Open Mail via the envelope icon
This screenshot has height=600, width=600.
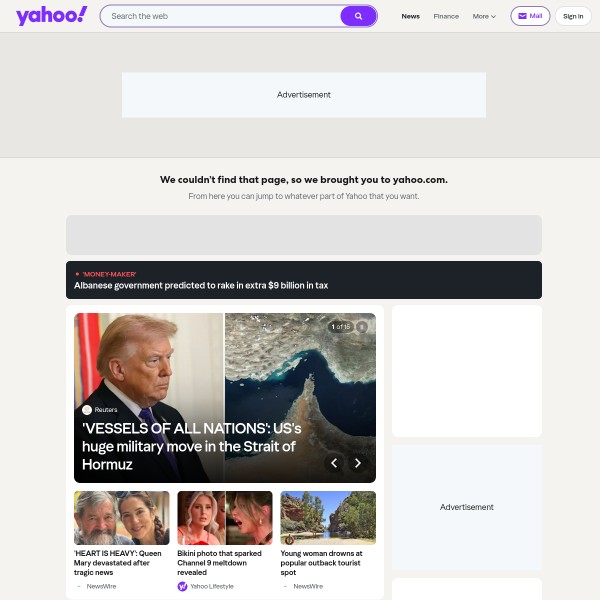click(522, 16)
